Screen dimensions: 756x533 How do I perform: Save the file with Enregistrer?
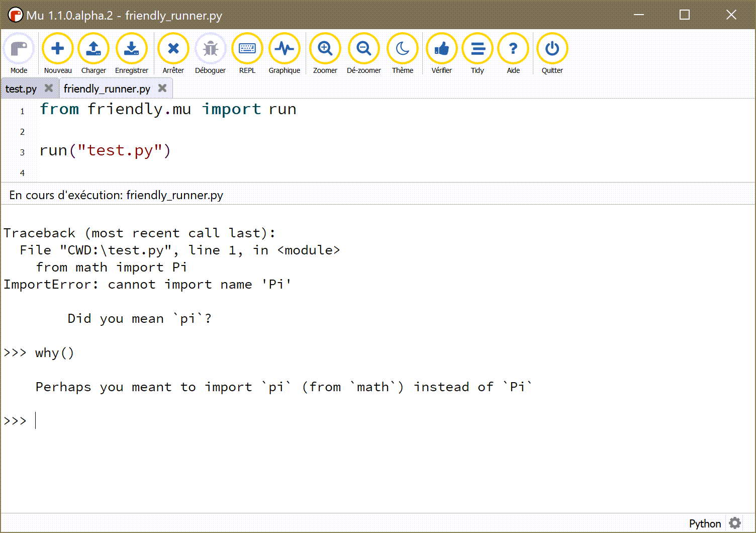click(x=132, y=54)
